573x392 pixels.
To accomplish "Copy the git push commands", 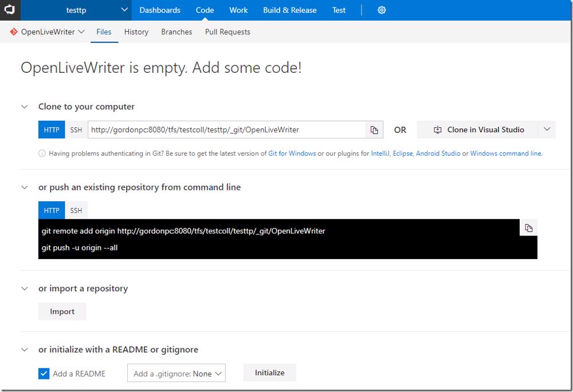I will click(528, 228).
